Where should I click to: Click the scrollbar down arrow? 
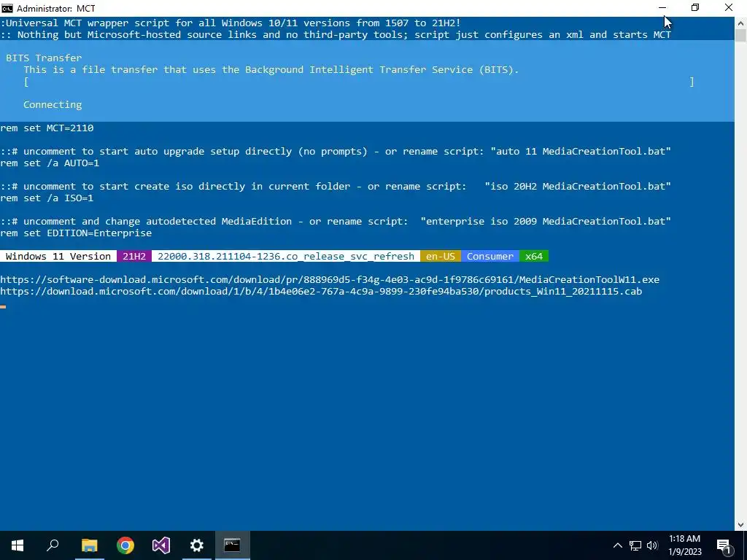[x=741, y=525]
